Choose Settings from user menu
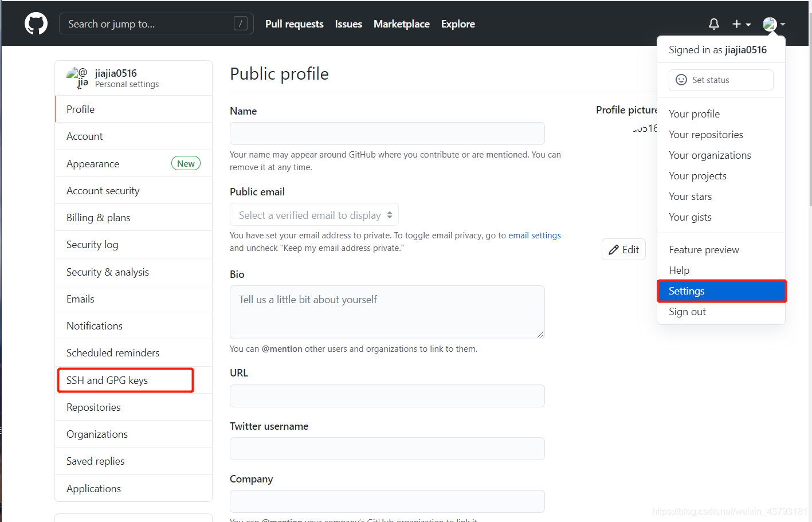 pyautogui.click(x=721, y=291)
